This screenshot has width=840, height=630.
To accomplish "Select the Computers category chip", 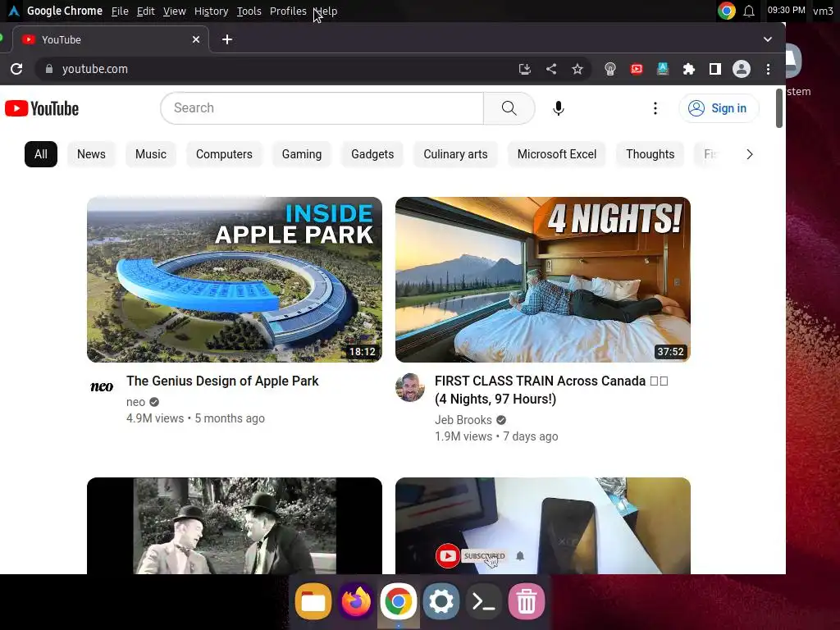I will pyautogui.click(x=224, y=154).
